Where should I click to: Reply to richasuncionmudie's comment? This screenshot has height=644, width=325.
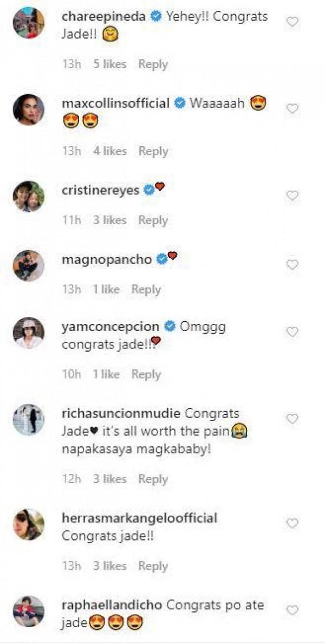(153, 479)
